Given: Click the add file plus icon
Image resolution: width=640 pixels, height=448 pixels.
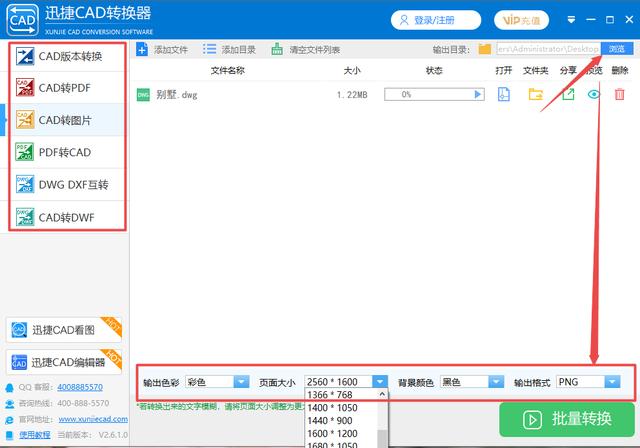Looking at the screenshot, I should pyautogui.click(x=142, y=50).
